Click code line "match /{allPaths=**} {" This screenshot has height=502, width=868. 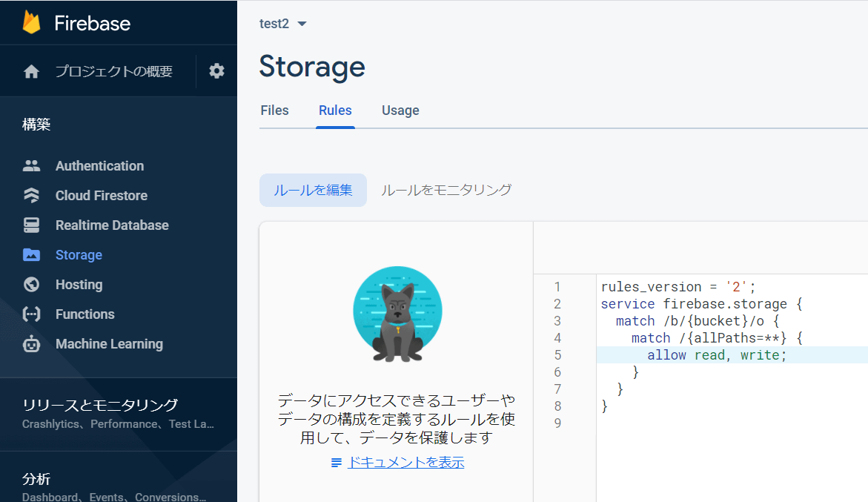pos(717,338)
